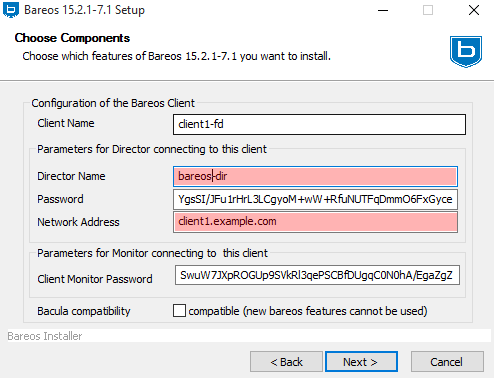The image size is (494, 378).
Task: Click the Bareos title bar icon
Action: [x=10, y=10]
